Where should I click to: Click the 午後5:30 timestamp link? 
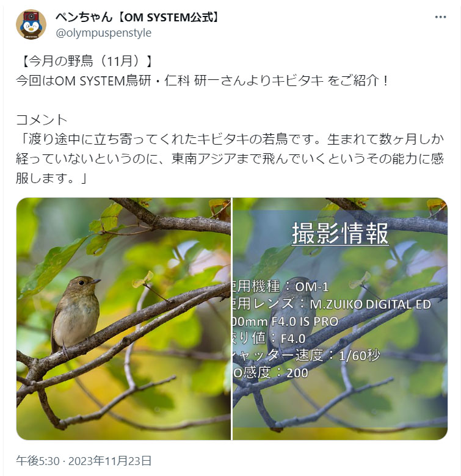38,461
